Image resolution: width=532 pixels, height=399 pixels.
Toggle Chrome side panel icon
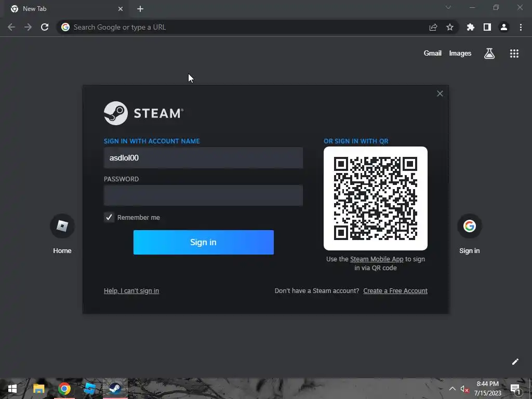click(x=487, y=27)
